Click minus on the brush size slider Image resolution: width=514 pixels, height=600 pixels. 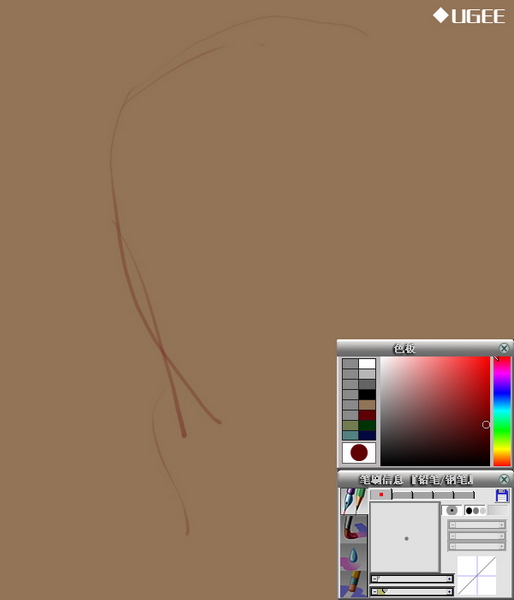[x=374, y=579]
